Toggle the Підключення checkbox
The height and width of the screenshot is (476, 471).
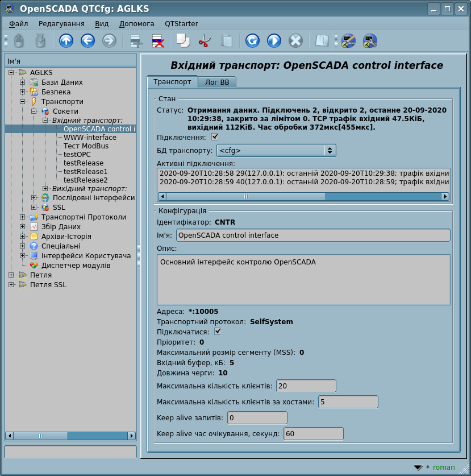click(x=215, y=137)
